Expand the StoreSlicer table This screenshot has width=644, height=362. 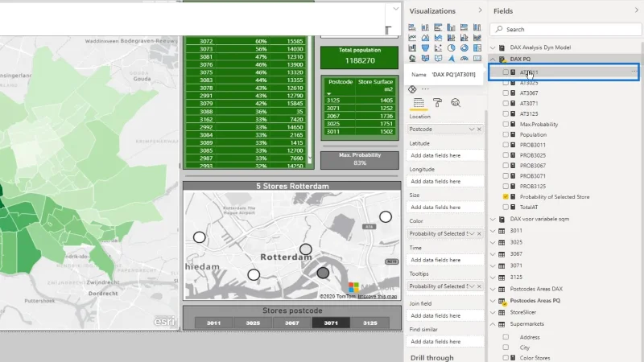pyautogui.click(x=493, y=312)
